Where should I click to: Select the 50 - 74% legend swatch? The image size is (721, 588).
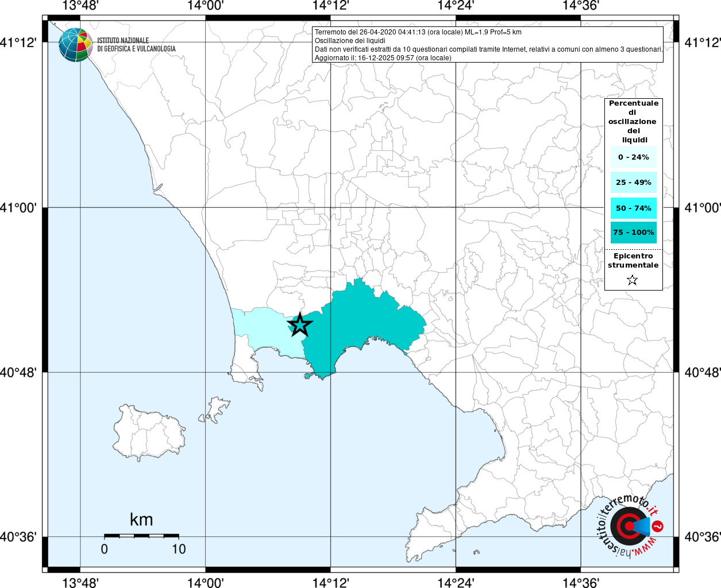(x=634, y=208)
